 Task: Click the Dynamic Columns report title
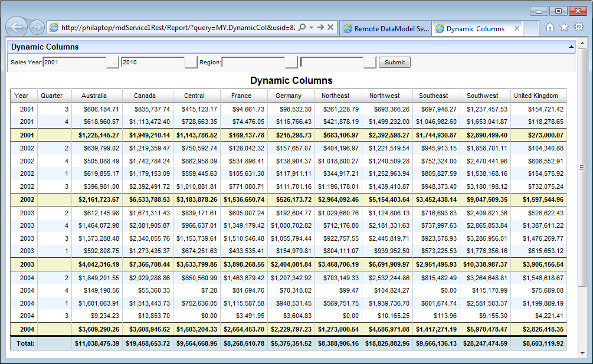pyautogui.click(x=291, y=80)
